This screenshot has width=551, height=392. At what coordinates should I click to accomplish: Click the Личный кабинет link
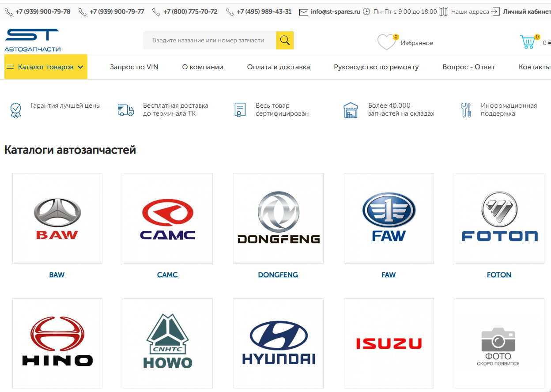pos(527,12)
